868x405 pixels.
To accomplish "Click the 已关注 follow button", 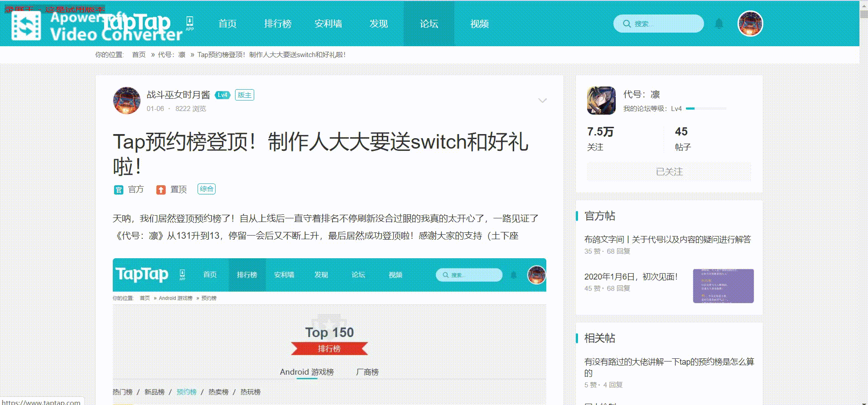I will pyautogui.click(x=669, y=172).
